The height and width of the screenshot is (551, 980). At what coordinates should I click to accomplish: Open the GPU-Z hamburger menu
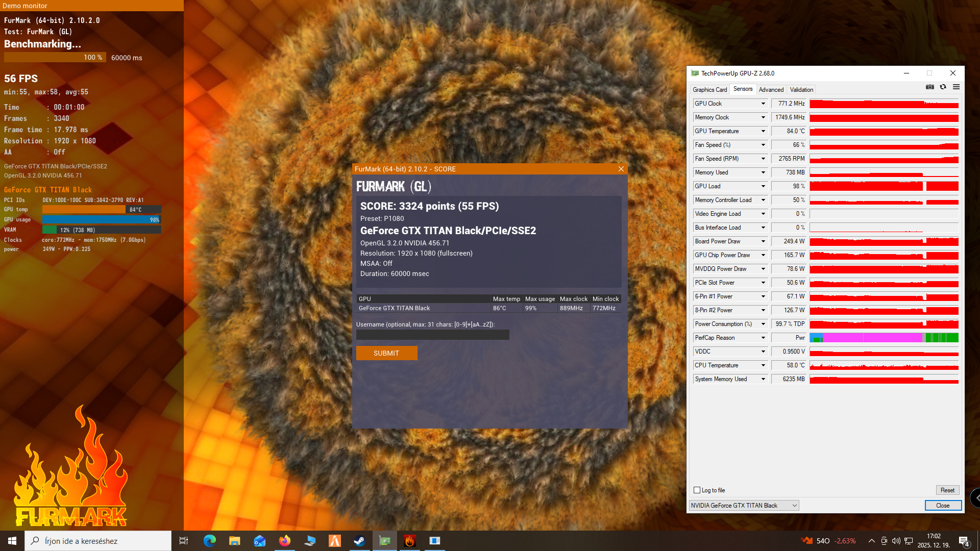pos(956,87)
